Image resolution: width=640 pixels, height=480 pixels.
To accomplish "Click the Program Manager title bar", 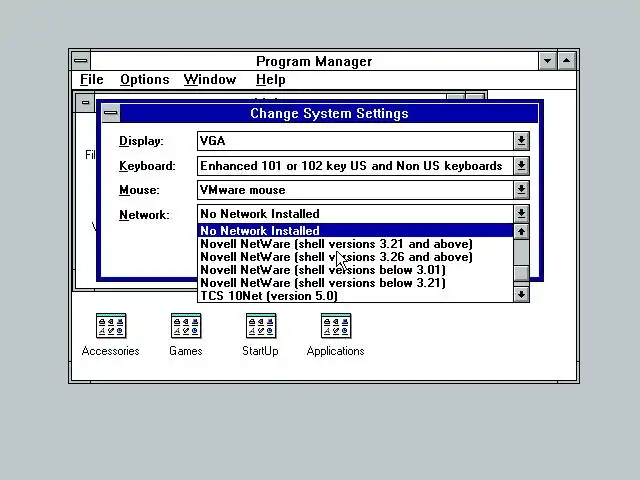I will pos(314,61).
